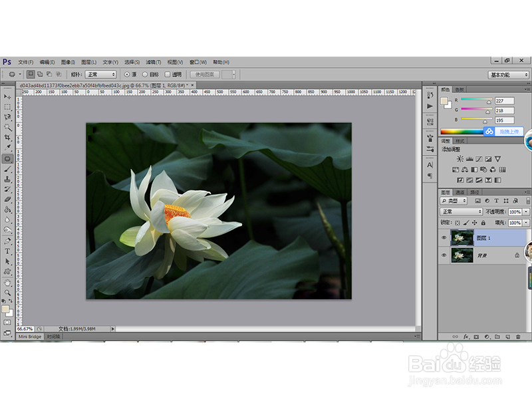The height and width of the screenshot is (399, 532).
Task: Select the History Brush tool
Action: pos(7,190)
